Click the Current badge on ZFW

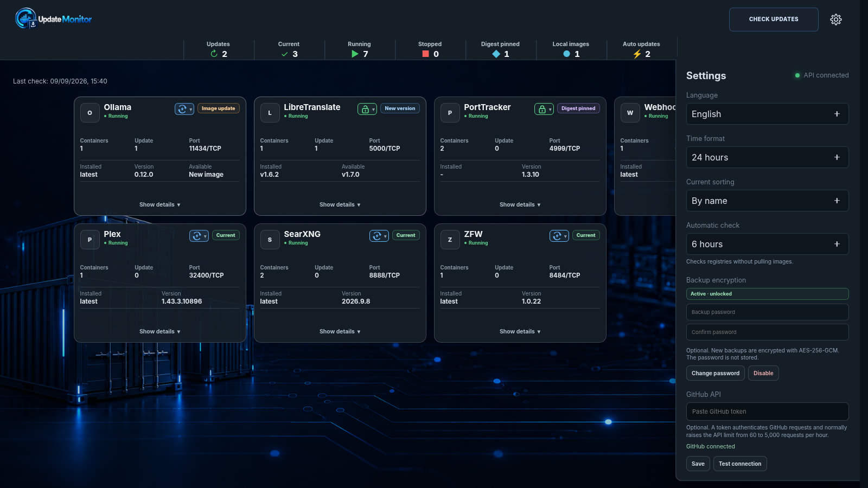click(586, 235)
